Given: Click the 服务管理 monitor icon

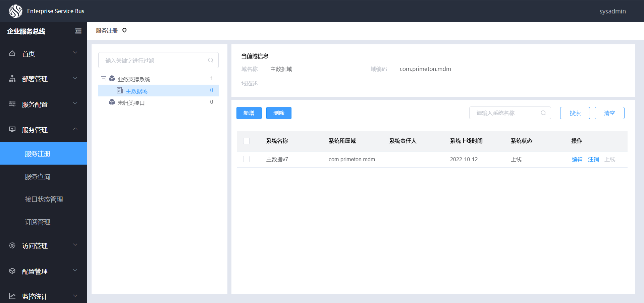Looking at the screenshot, I should click(x=12, y=129).
